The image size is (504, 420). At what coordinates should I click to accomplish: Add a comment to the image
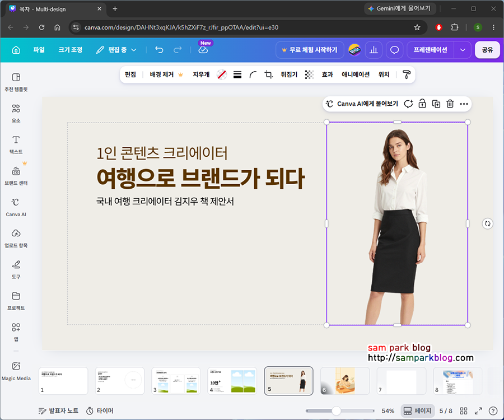[x=408, y=104]
